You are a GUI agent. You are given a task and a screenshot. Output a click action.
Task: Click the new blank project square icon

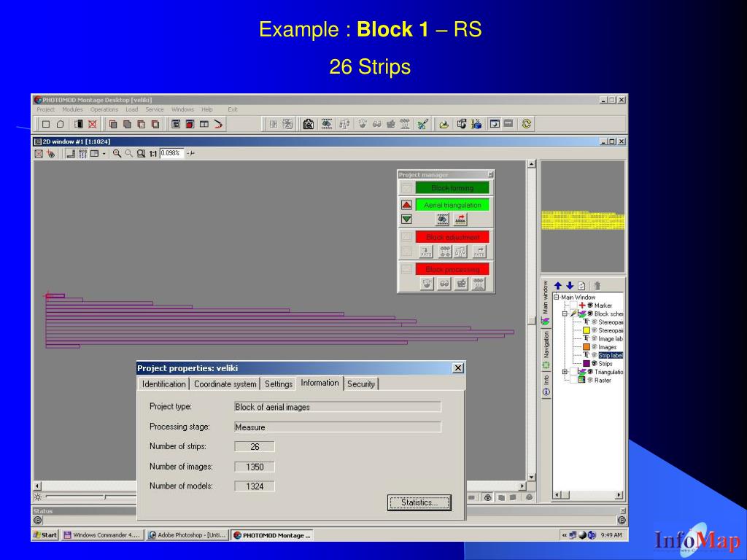[x=46, y=124]
